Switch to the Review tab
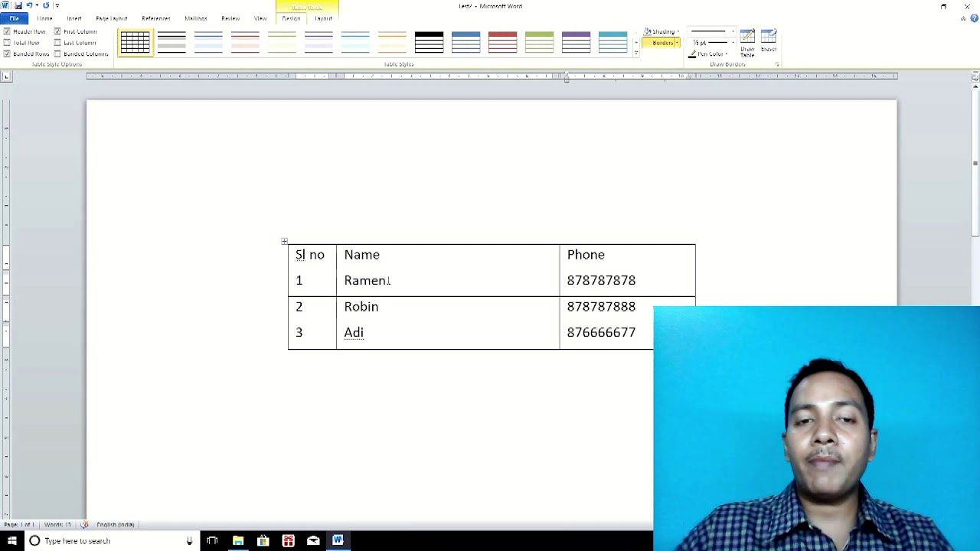 [230, 18]
